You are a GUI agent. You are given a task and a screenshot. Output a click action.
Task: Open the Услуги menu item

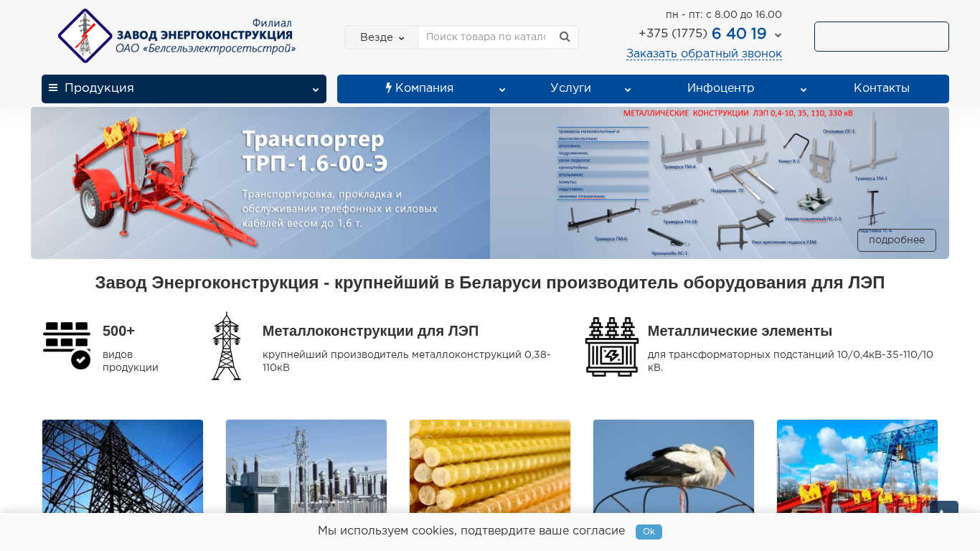[570, 88]
